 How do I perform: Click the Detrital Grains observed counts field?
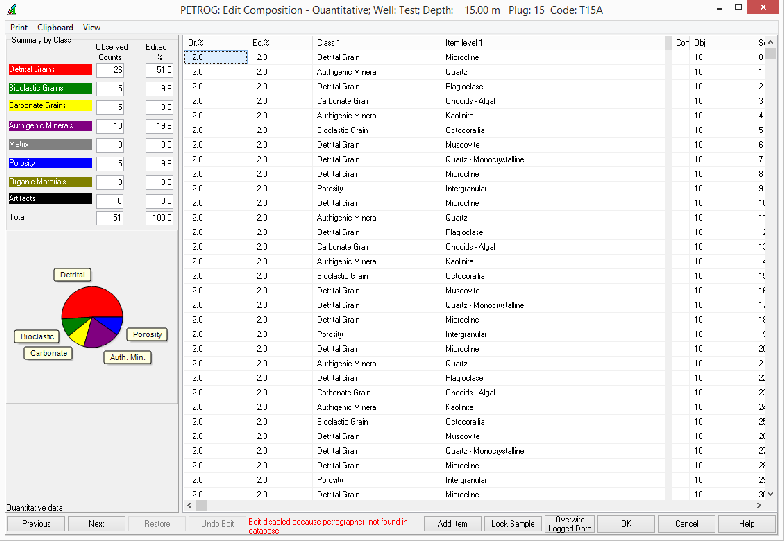point(109,70)
